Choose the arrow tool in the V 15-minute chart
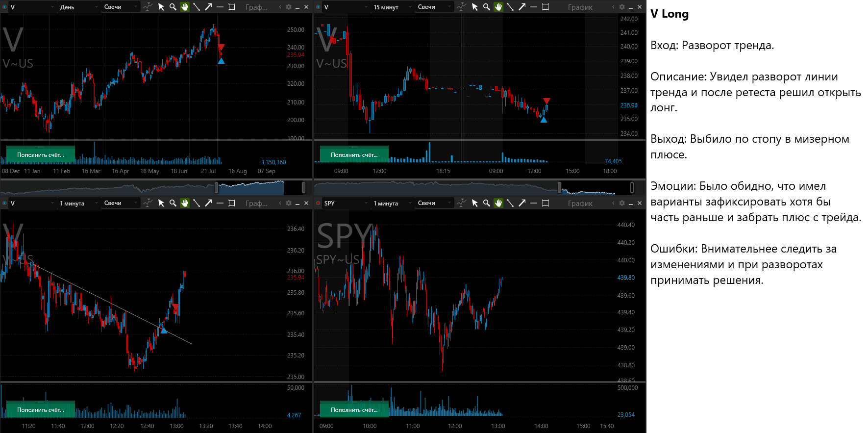Screen dimensions: 868x433 point(522,7)
